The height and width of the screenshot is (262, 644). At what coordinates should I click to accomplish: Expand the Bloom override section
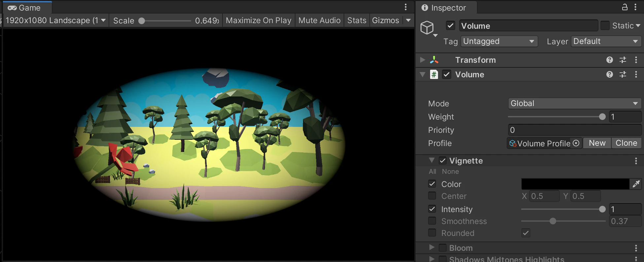click(432, 247)
